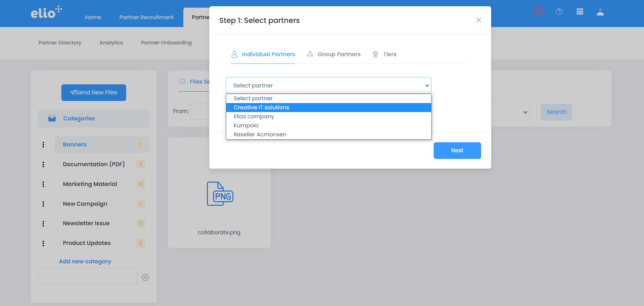Open Partner Directory submenu
The width and height of the screenshot is (644, 306).
click(x=60, y=43)
